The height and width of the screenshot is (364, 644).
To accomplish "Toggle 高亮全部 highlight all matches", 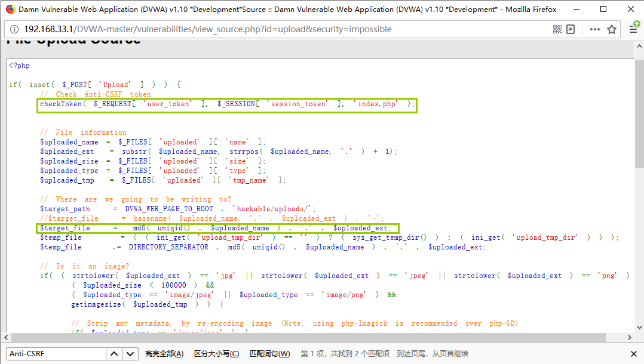I will pos(164,354).
